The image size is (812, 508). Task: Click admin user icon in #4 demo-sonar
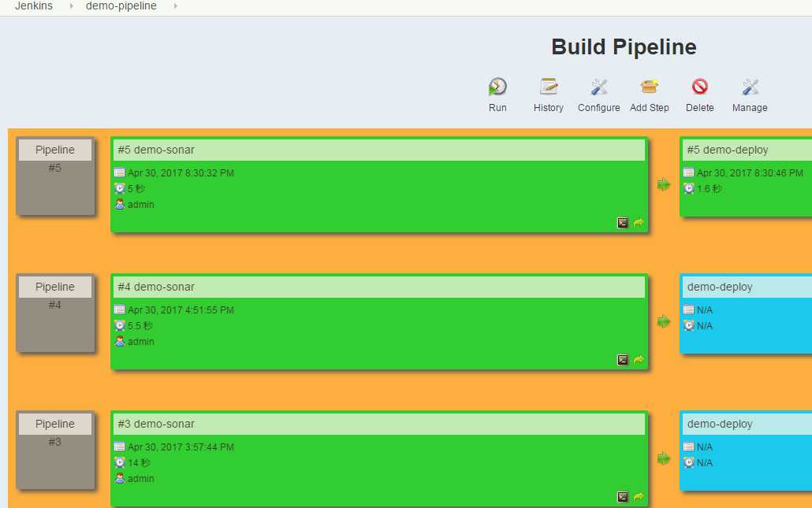pos(120,342)
